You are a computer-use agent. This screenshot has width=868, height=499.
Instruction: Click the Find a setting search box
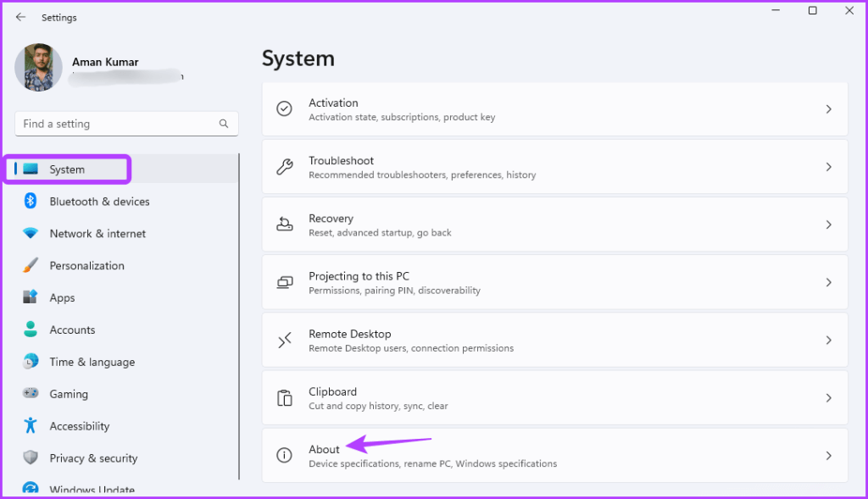click(x=119, y=124)
